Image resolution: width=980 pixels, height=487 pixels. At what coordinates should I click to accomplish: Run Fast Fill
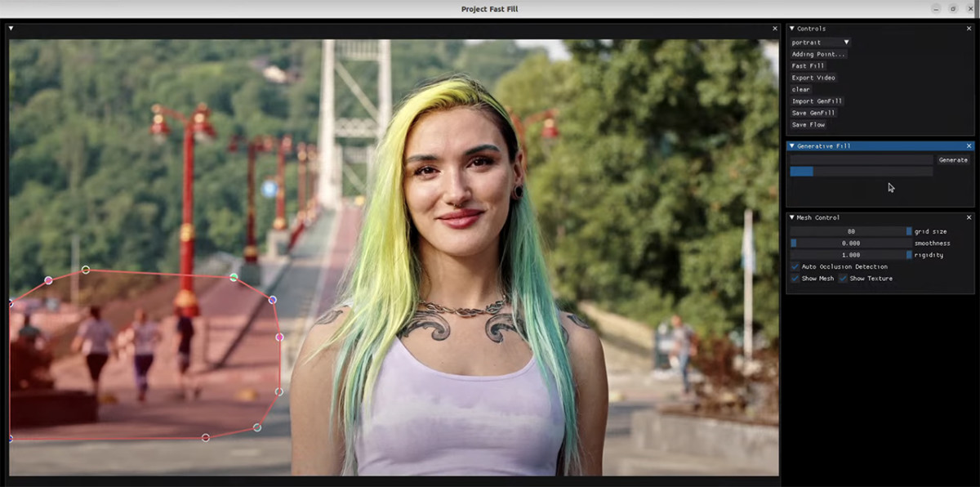pos(808,65)
